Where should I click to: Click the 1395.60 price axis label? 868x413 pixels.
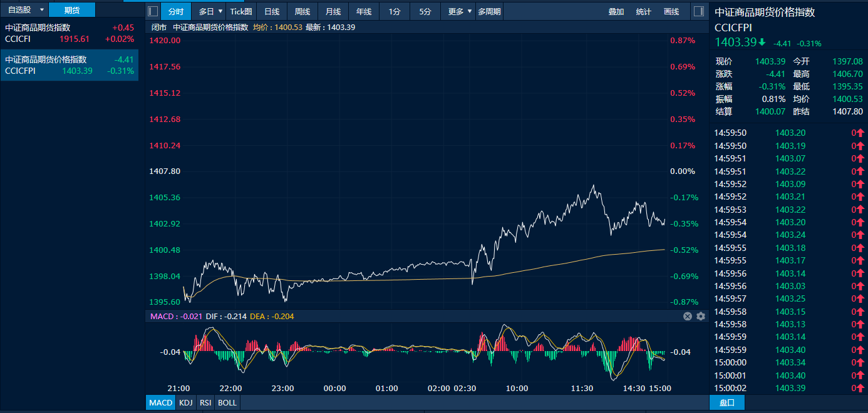click(165, 302)
